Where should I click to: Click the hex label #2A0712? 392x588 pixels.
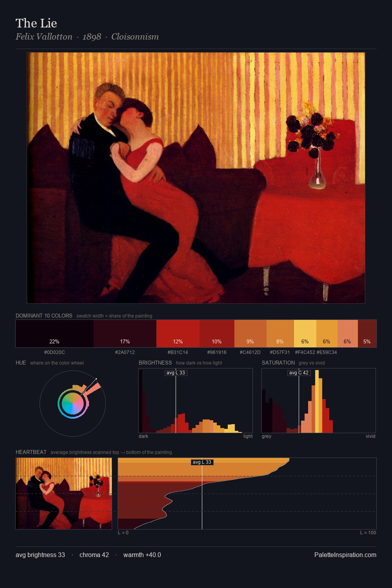(125, 352)
